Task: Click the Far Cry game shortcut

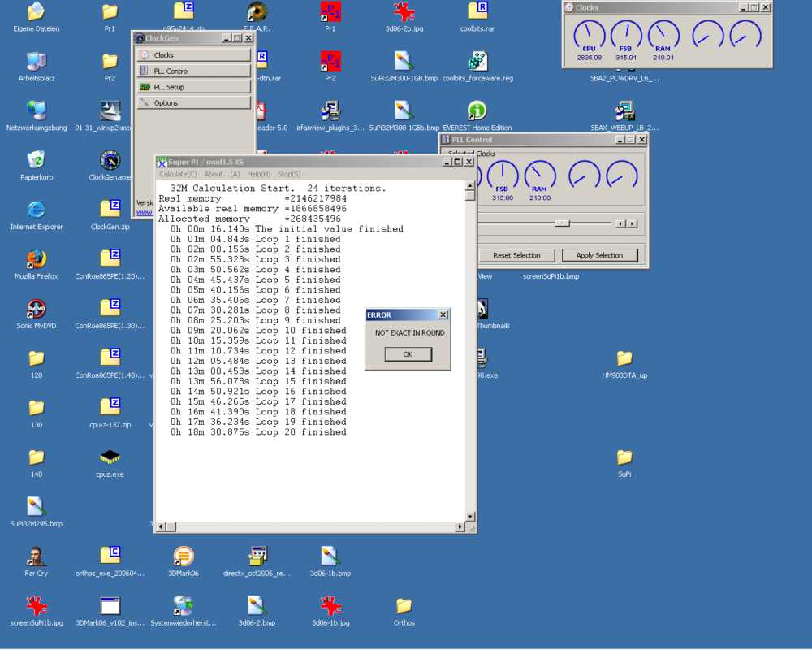Action: [x=36, y=556]
